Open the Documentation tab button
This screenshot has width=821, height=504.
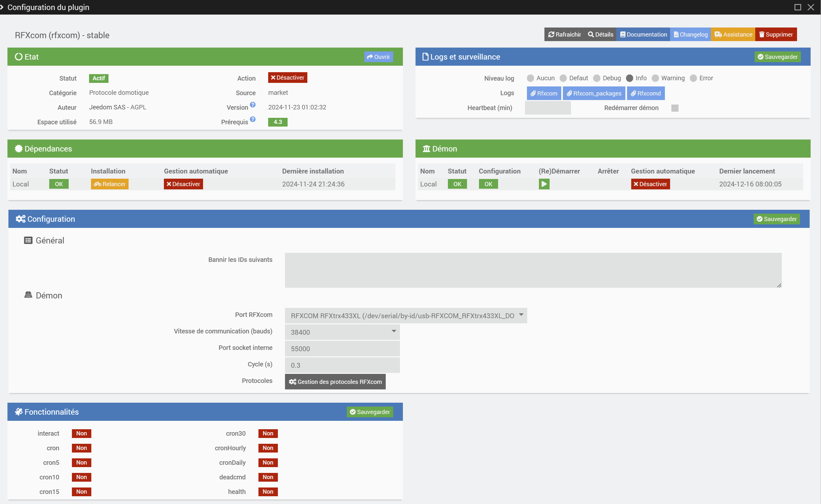click(x=643, y=35)
